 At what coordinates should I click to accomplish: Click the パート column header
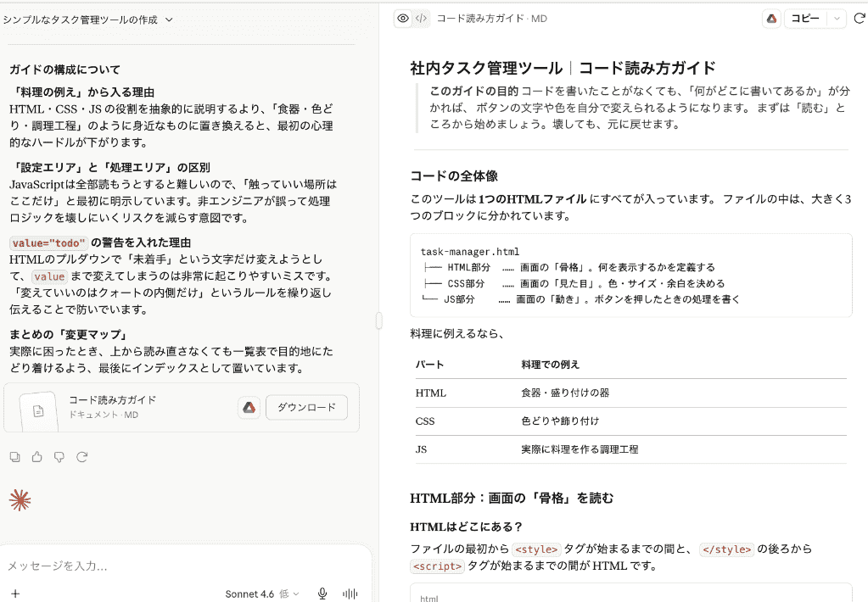point(429,365)
